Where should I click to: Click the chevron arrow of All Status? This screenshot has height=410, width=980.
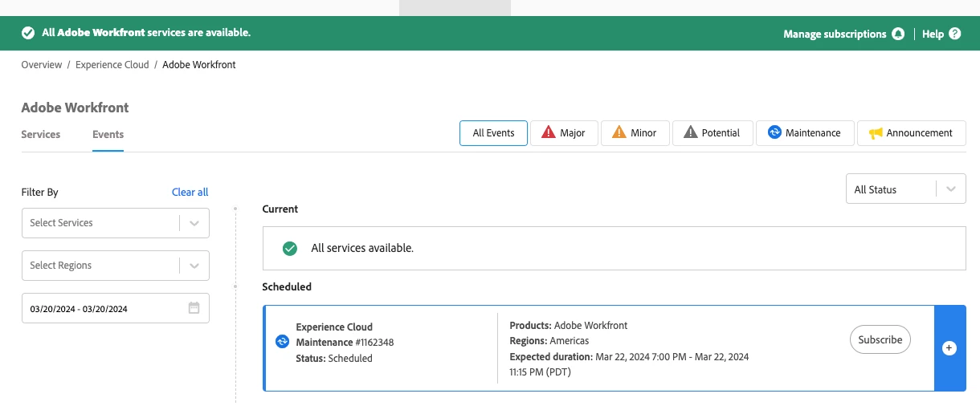pos(951,189)
